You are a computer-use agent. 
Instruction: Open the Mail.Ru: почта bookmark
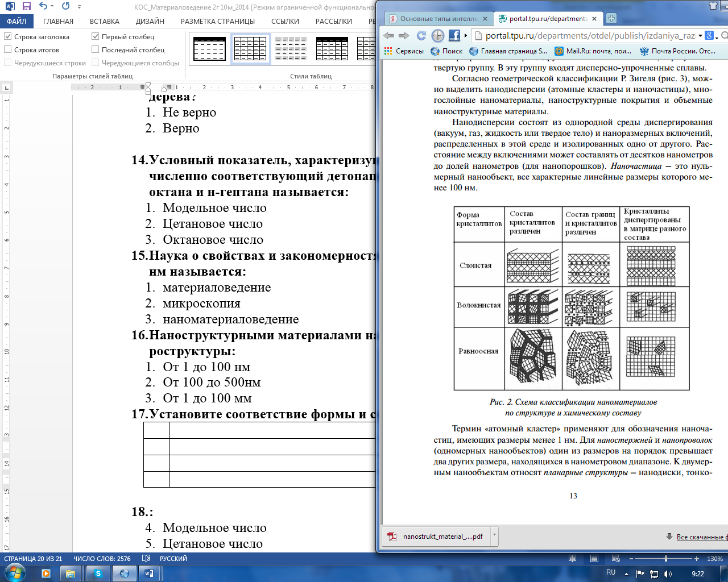[x=593, y=51]
